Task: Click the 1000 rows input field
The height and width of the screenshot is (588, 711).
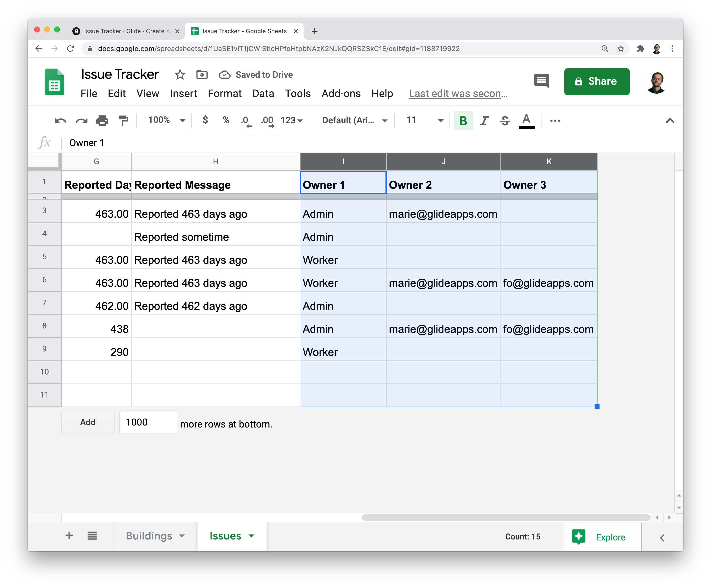Action: pos(148,422)
